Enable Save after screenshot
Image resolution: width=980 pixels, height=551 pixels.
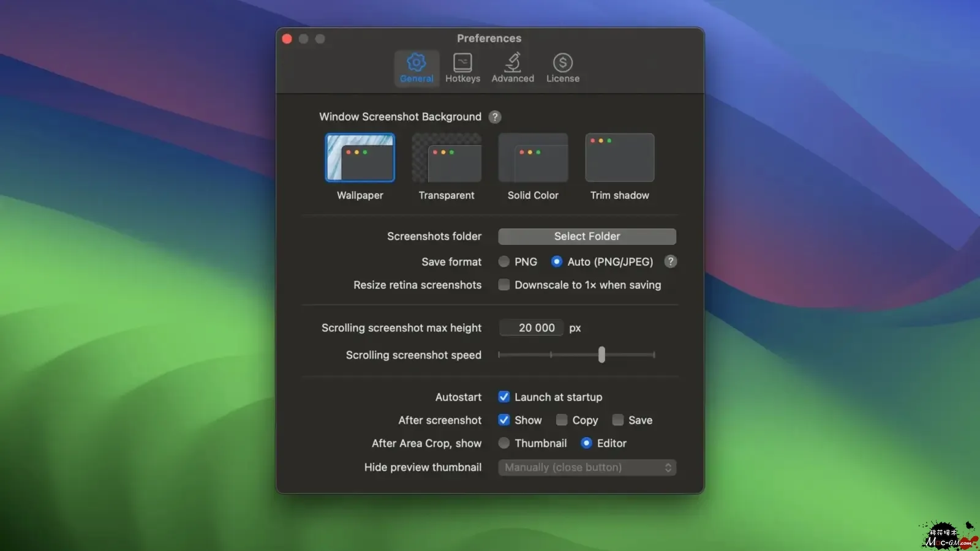618,420
